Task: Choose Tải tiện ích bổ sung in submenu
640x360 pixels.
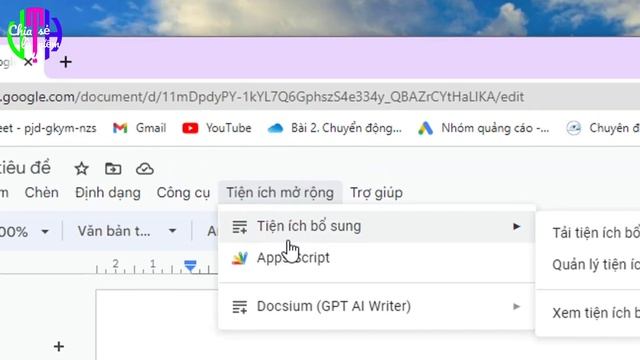Action: tap(588, 233)
